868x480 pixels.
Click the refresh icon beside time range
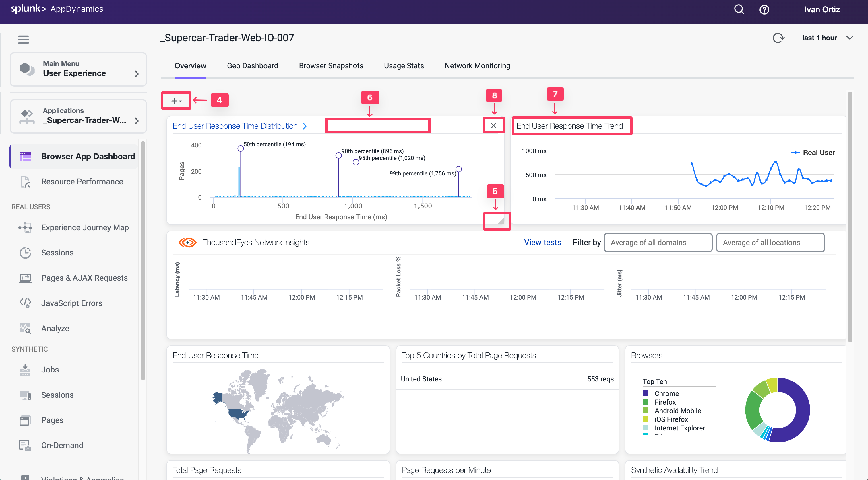tap(778, 38)
